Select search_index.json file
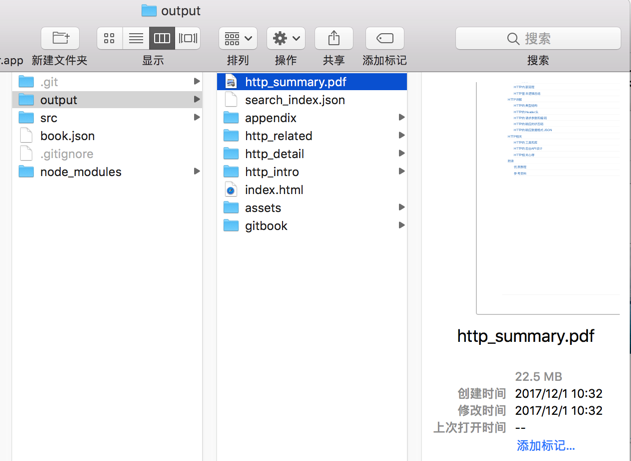This screenshot has width=631, height=461. 312,100
